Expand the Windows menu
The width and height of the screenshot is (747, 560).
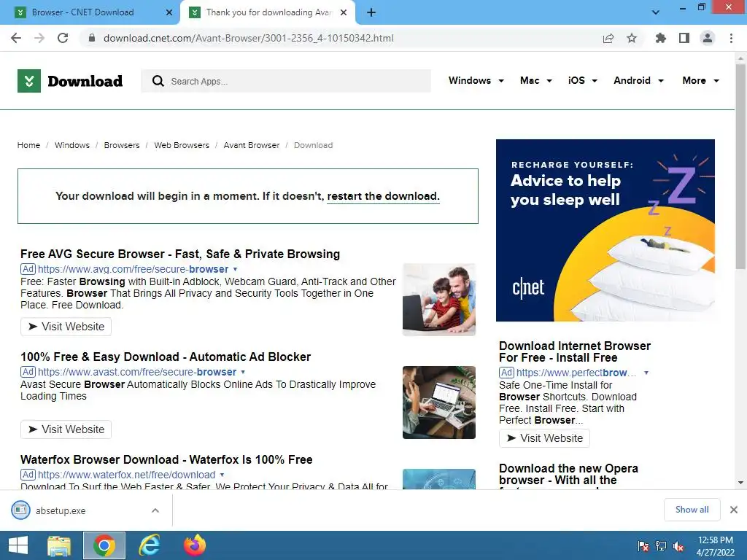476,80
